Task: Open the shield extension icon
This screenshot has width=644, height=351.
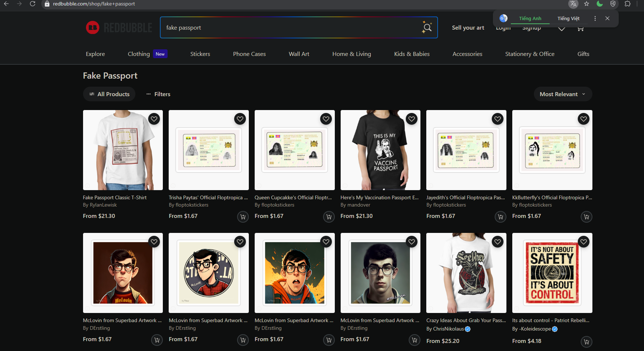Action: [613, 4]
